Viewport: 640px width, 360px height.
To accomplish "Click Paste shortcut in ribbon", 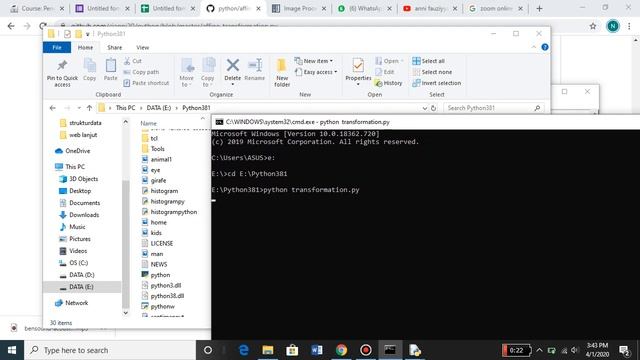I will 146,83.
